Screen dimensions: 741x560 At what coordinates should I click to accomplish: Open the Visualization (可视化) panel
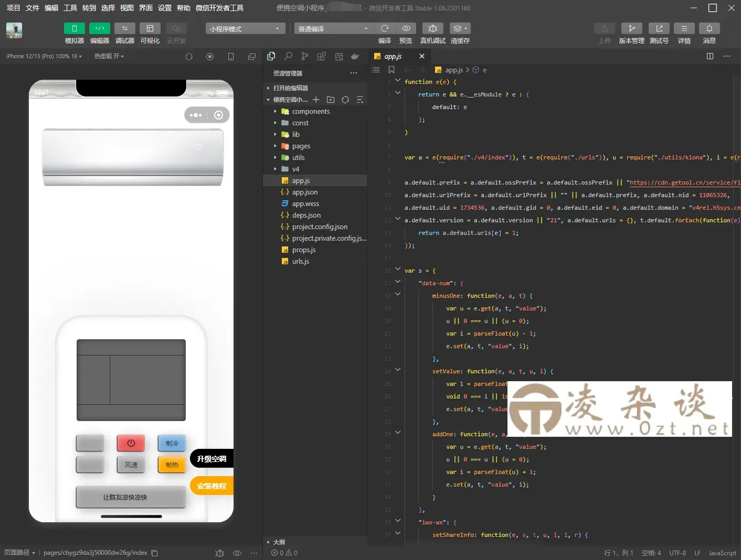(x=150, y=28)
